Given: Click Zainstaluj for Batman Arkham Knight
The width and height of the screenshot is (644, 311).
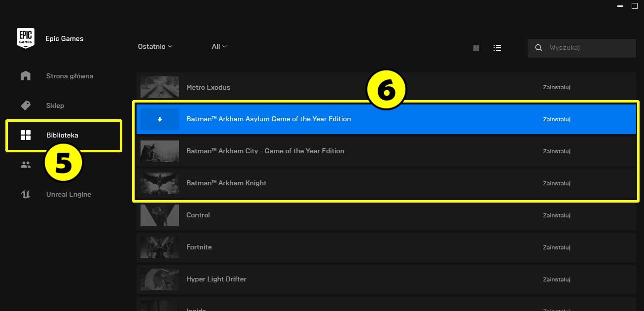Looking at the screenshot, I should 557,183.
